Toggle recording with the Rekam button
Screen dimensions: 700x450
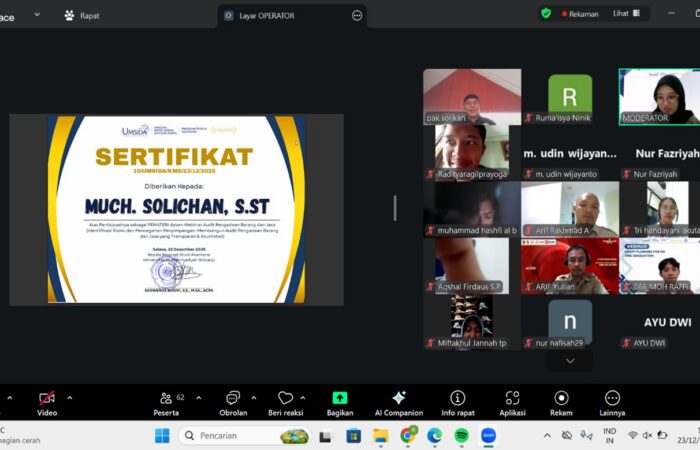click(561, 398)
